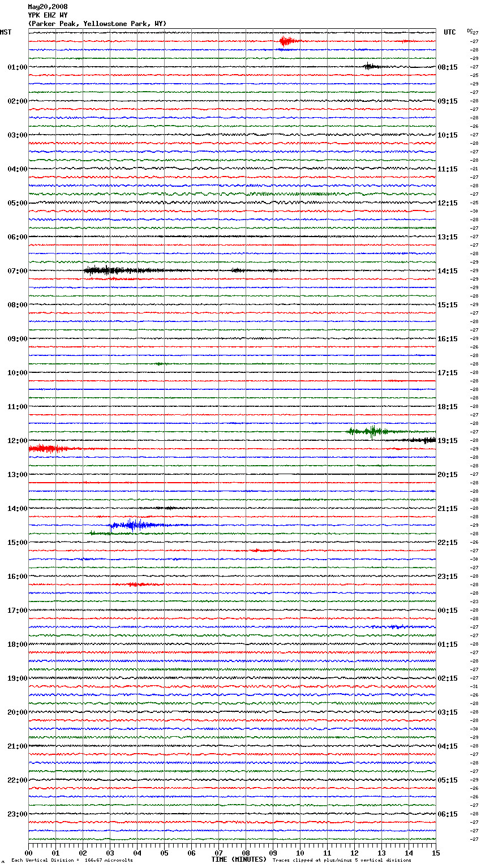481x868 pixels.
Task: Click the 21:15 UTC time label
Action: tap(448, 508)
